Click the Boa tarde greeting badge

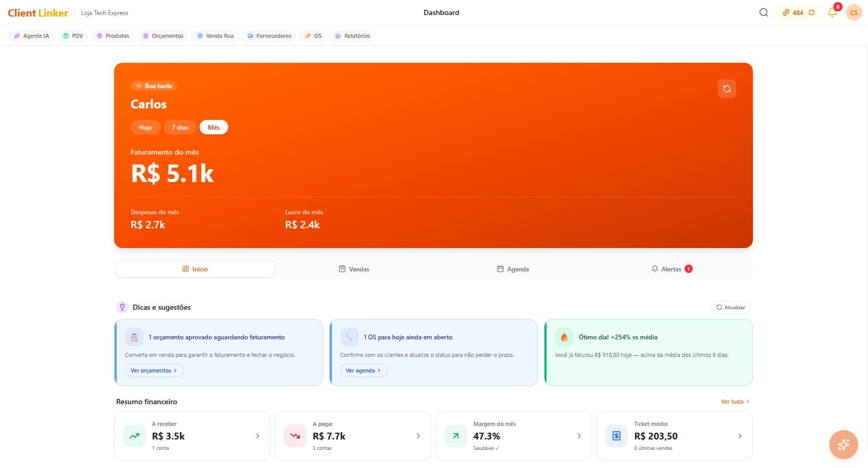pyautogui.click(x=154, y=86)
